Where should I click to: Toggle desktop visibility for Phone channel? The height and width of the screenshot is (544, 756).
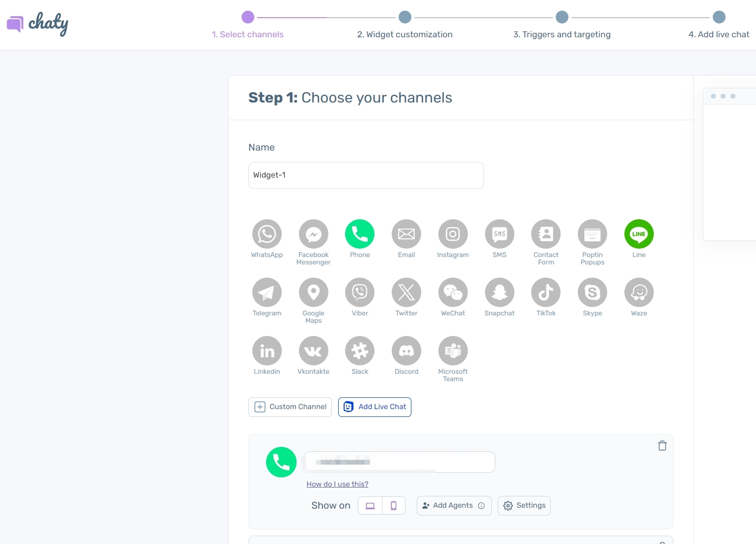[x=370, y=506]
